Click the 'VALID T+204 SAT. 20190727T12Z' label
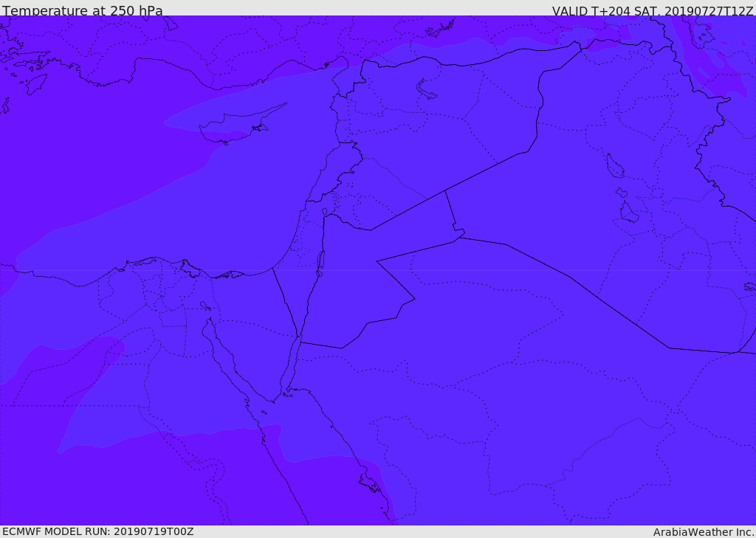The height and width of the screenshot is (538, 756). (653, 10)
